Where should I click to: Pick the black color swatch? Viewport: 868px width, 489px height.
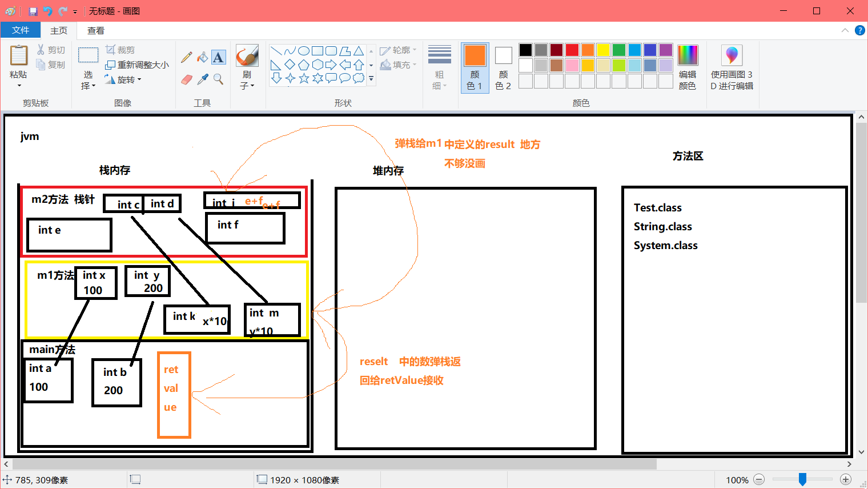[x=526, y=50]
